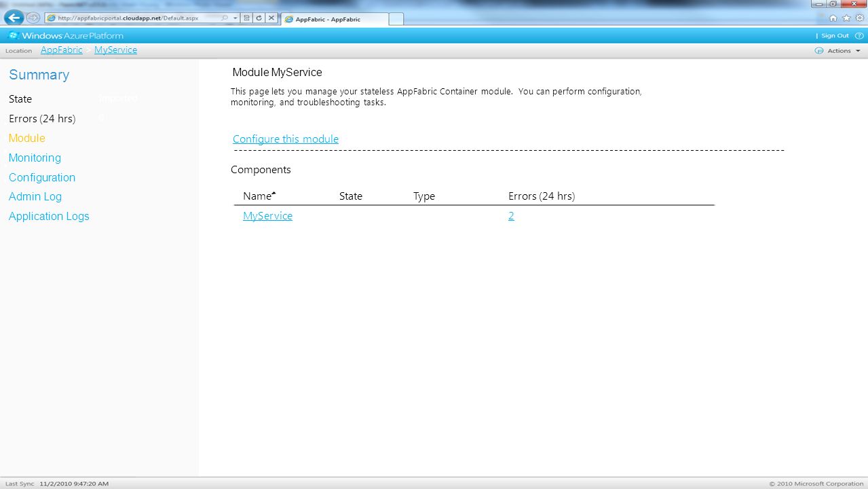
Task: Click the State label in Summary
Action: pyautogui.click(x=20, y=99)
